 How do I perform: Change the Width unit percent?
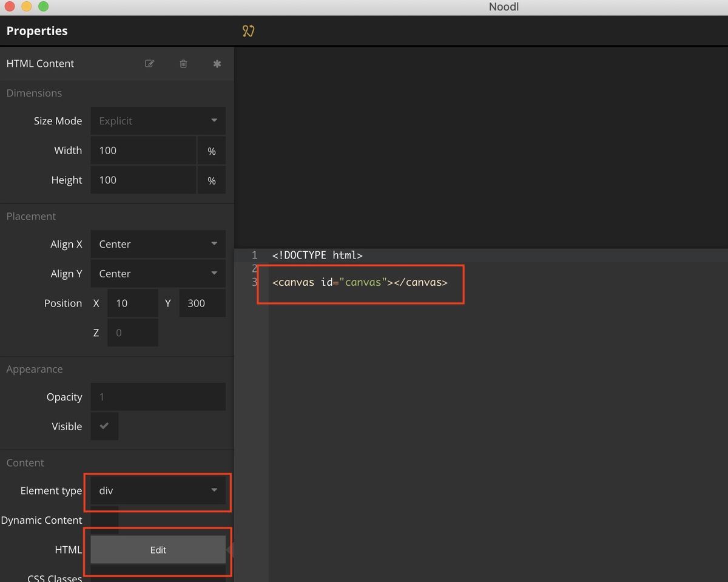tap(212, 151)
